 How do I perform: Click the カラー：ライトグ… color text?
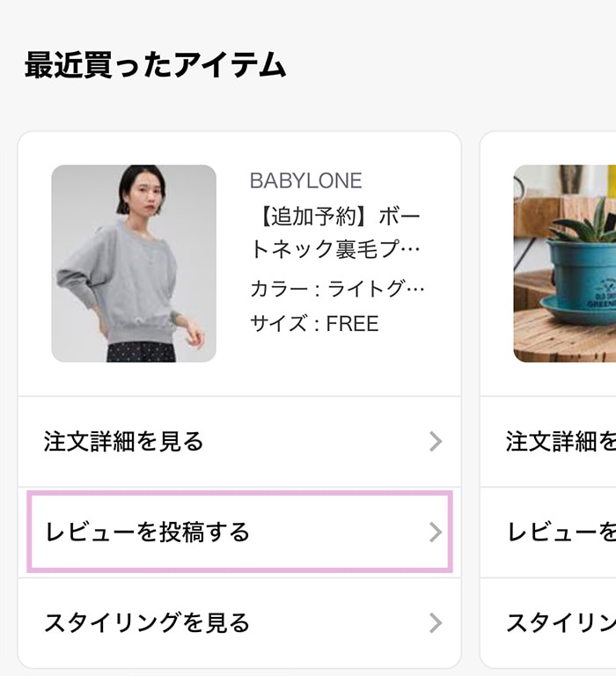coord(337,289)
